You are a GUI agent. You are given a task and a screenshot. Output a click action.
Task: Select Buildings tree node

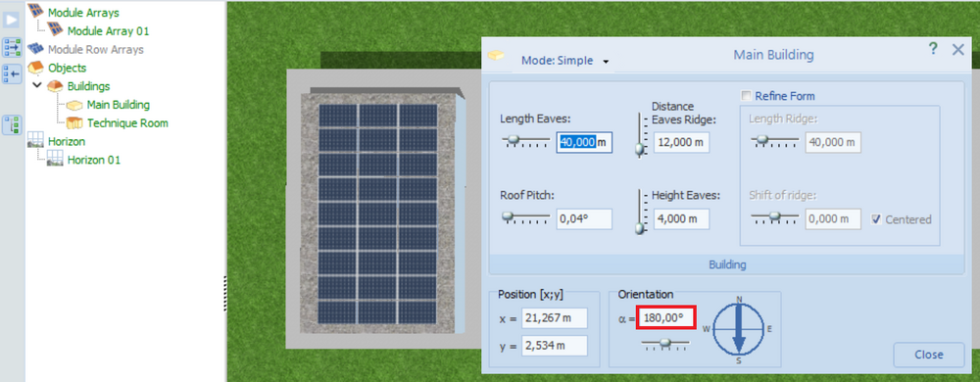(89, 86)
